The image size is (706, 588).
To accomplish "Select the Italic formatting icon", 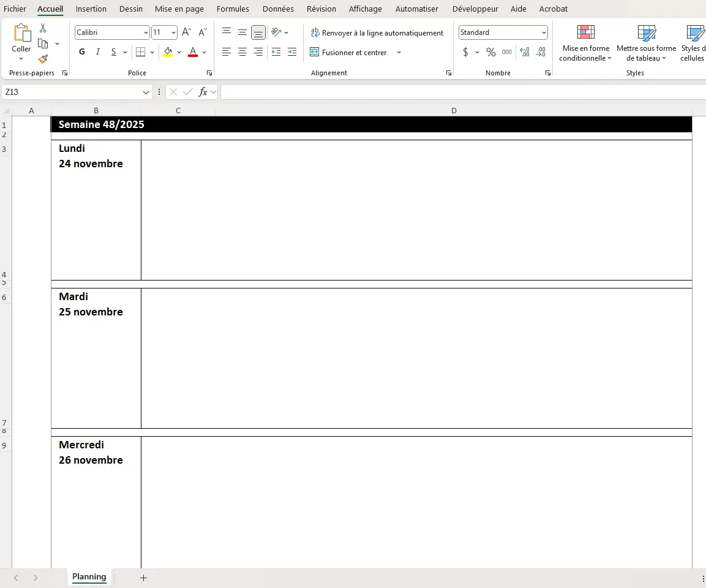I will 98,52.
